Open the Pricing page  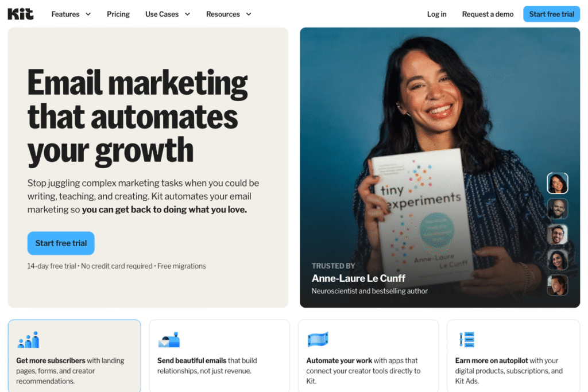coord(118,14)
